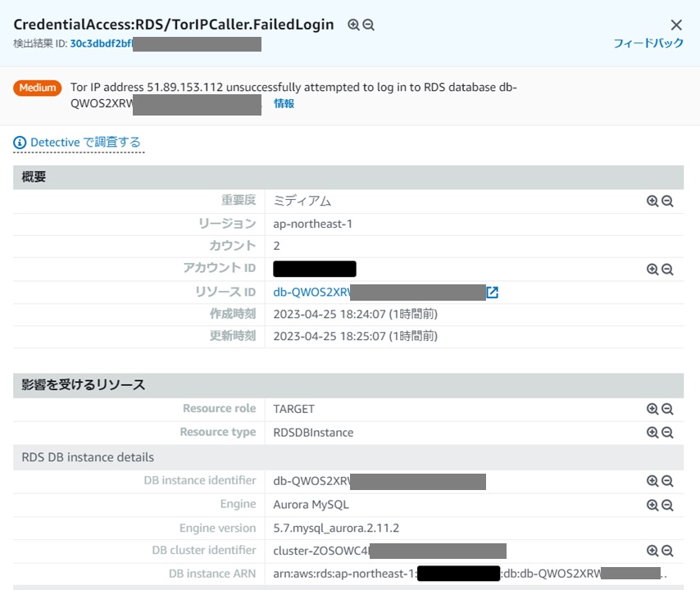700x590 pixels.
Task: Collapse the 概要 section header
Action: coord(348,177)
